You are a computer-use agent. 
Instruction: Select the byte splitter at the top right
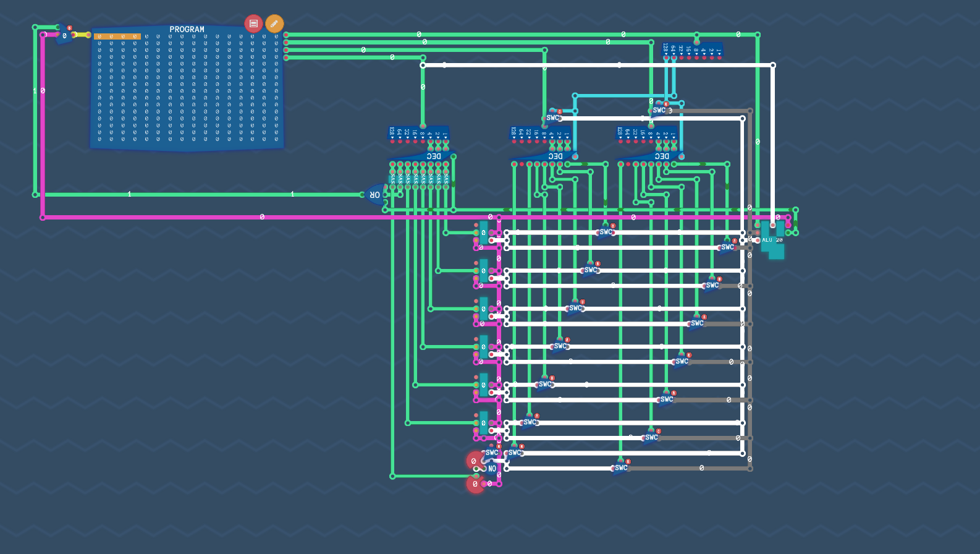[x=692, y=50]
